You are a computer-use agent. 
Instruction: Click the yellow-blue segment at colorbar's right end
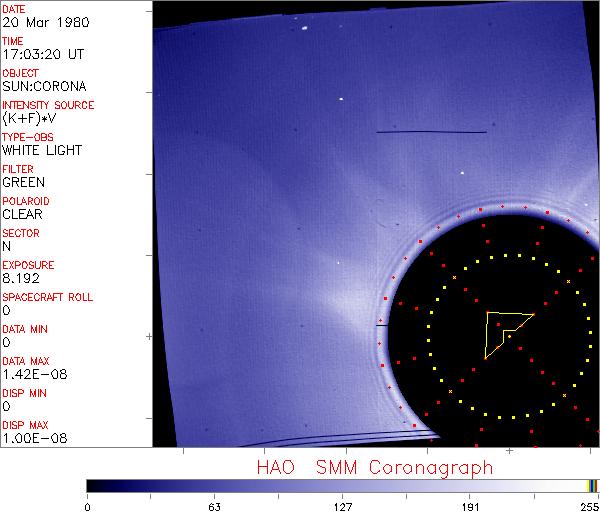[x=592, y=485]
